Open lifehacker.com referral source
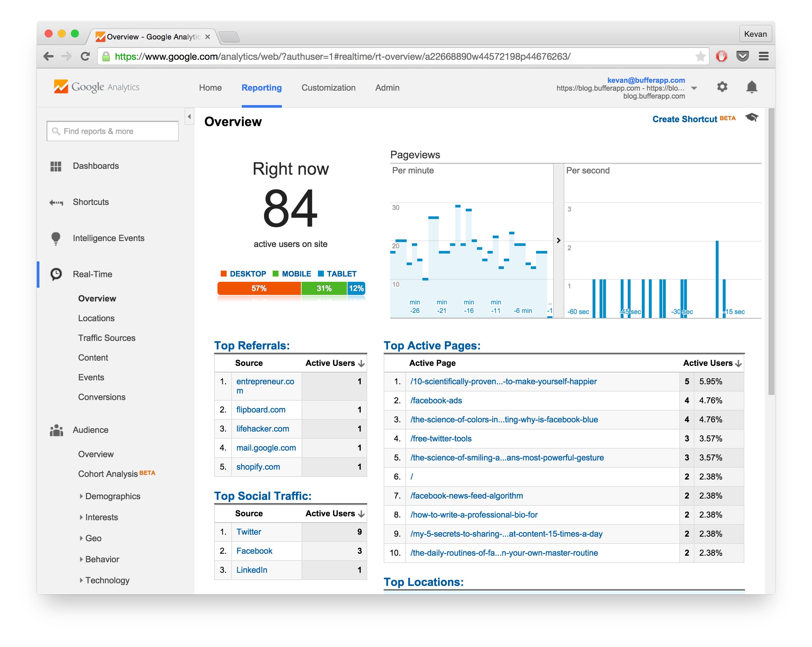 pyautogui.click(x=262, y=429)
